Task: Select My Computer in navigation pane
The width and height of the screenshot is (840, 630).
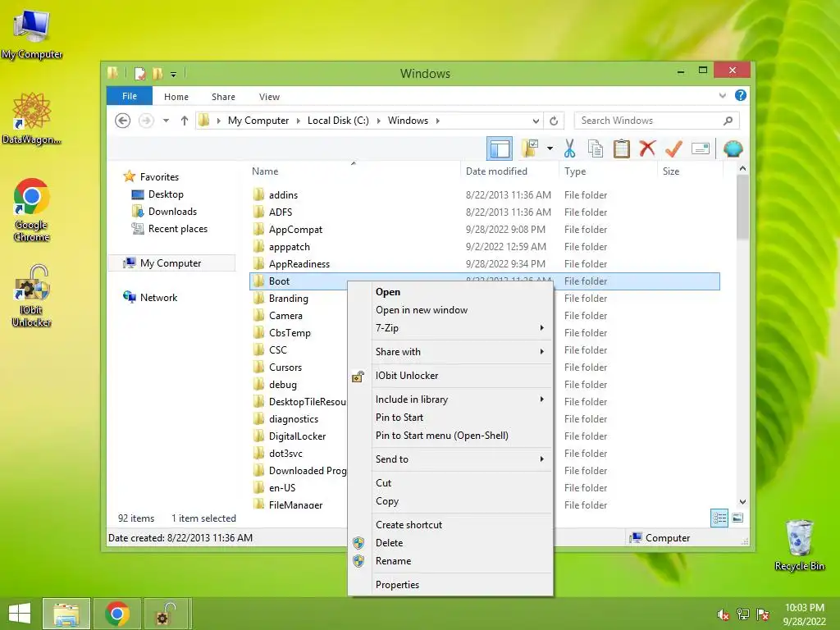Action: coord(171,263)
